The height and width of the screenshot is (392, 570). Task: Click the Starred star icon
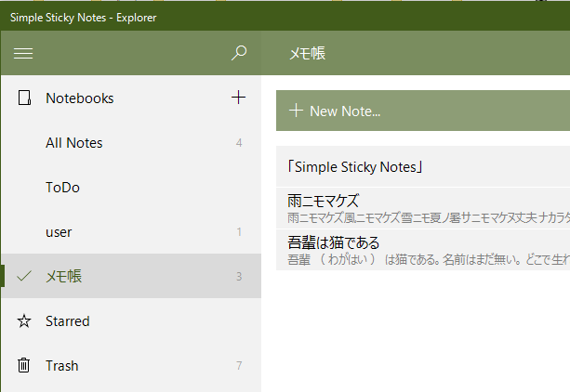click(24, 321)
